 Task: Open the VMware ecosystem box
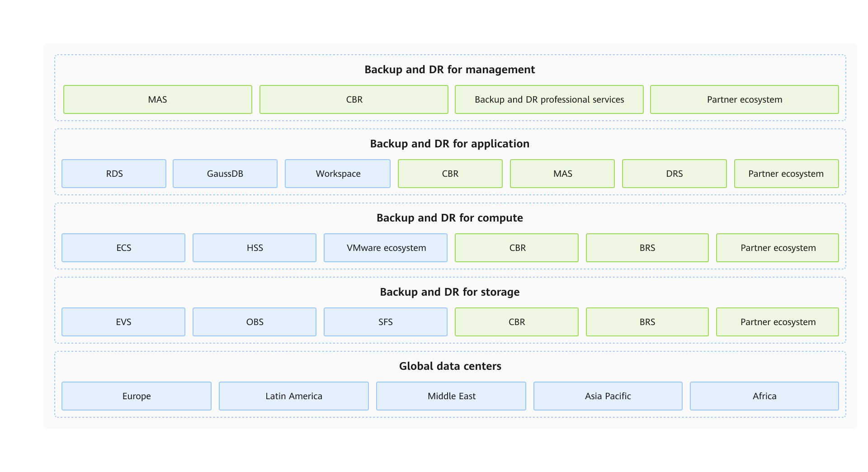[x=386, y=248]
